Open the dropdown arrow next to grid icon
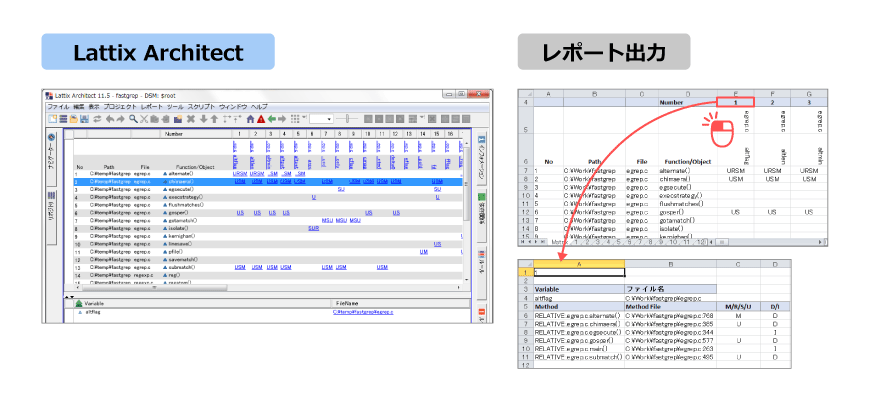Image resolution: width=870 pixels, height=400 pixels. 304,117
